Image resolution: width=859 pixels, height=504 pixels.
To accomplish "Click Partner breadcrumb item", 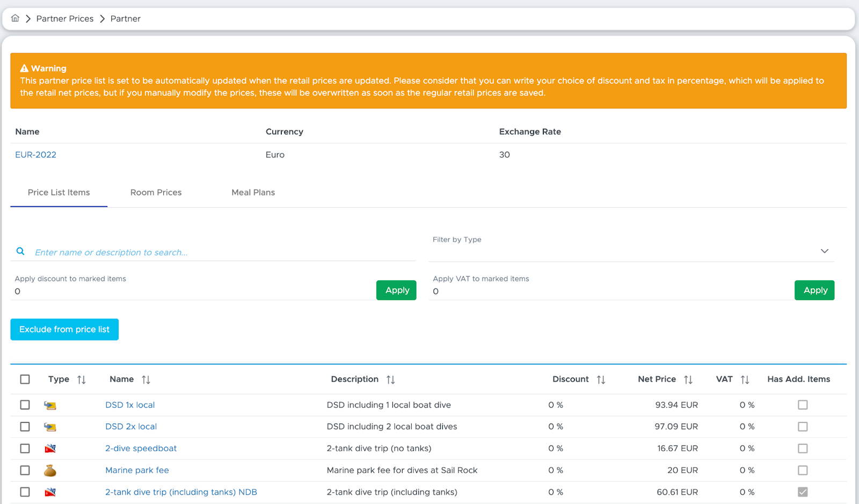I will tap(126, 18).
